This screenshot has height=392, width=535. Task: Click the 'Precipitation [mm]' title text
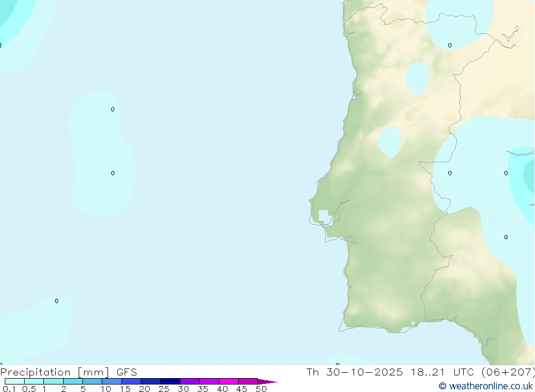coord(55,372)
